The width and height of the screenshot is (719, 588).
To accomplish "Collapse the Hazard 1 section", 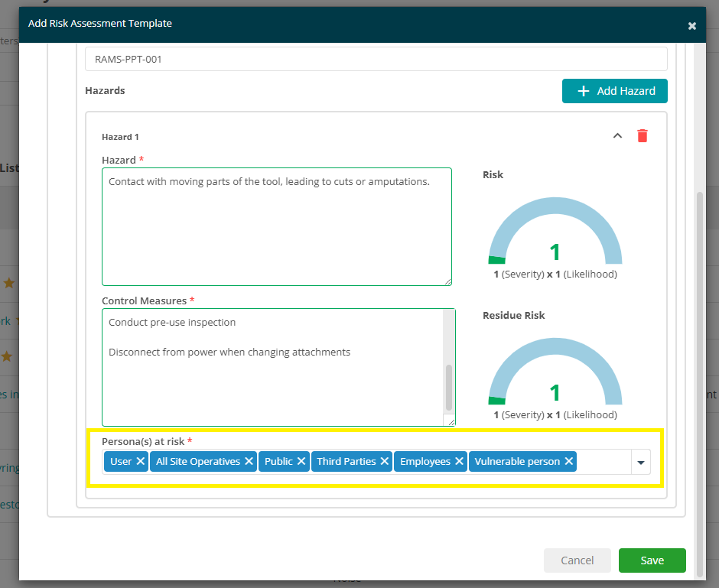I will click(x=618, y=135).
